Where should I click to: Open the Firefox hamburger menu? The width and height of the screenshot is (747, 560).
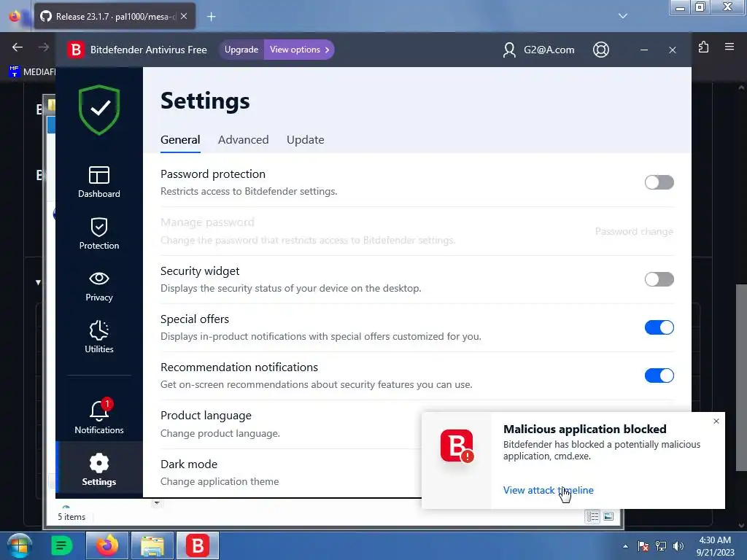[729, 47]
